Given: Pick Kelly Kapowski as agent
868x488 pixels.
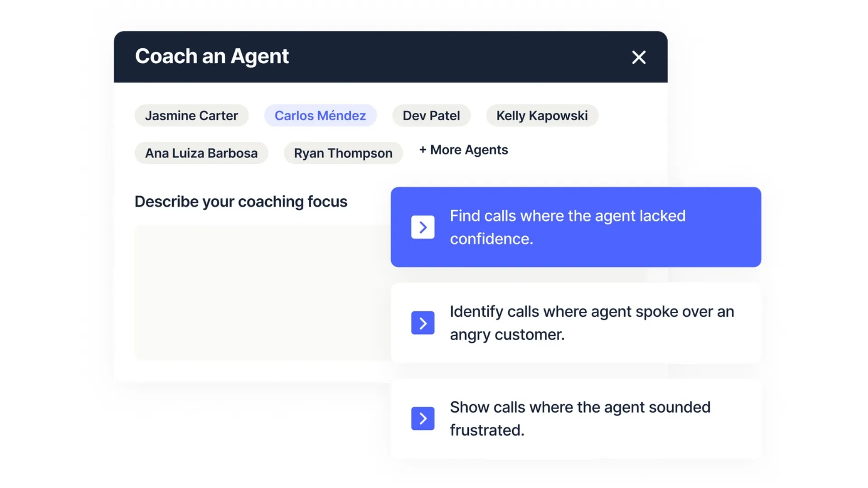Looking at the screenshot, I should pyautogui.click(x=542, y=116).
